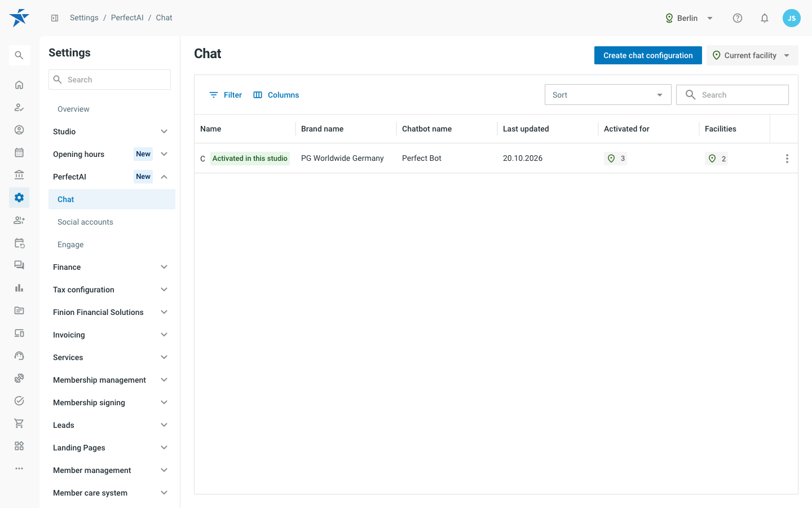Click the Settings breadcrumb link
The width and height of the screenshot is (812, 508).
(x=84, y=18)
